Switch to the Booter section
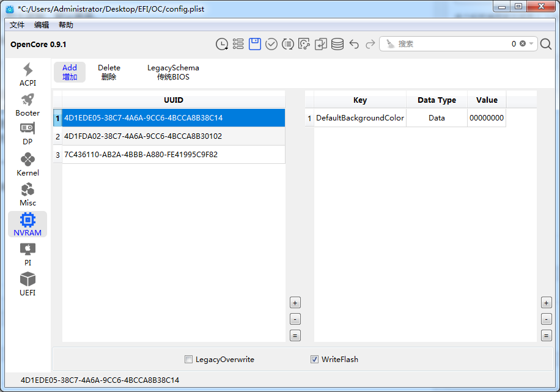Image resolution: width=560 pixels, height=392 pixels. 28,105
